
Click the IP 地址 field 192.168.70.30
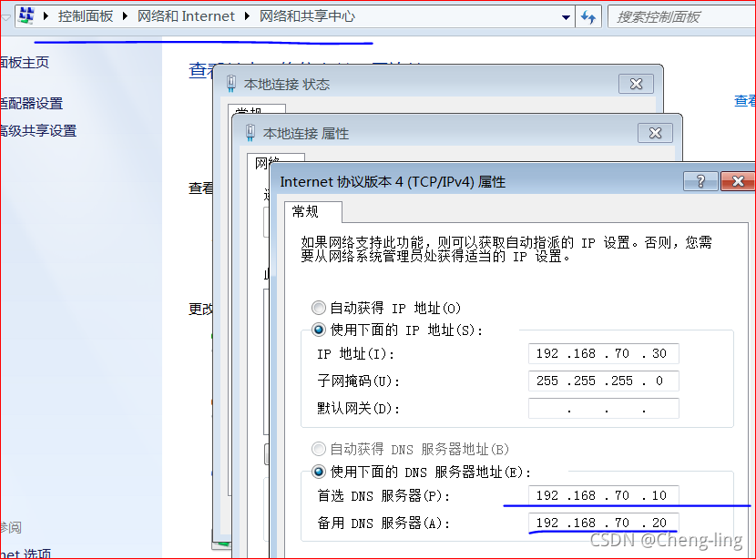tap(604, 354)
